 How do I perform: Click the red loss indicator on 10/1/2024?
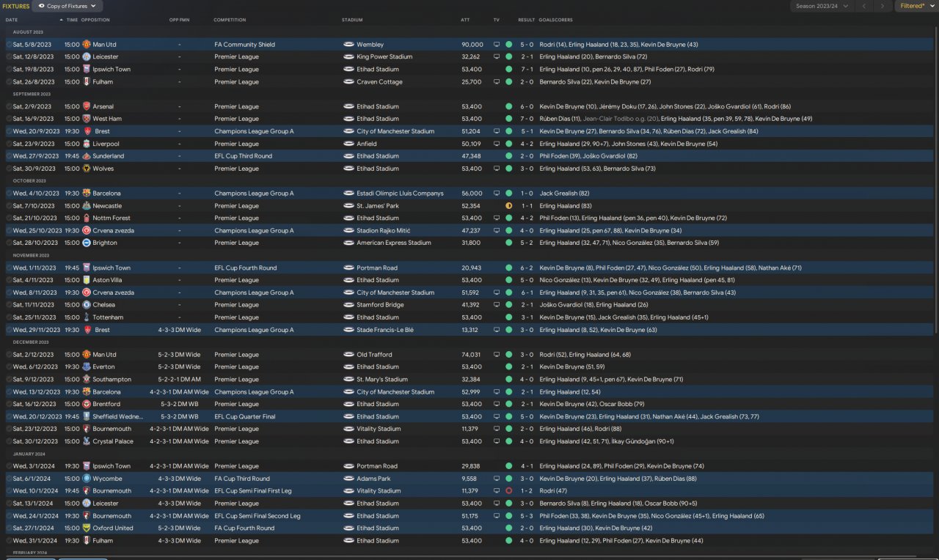tap(509, 491)
